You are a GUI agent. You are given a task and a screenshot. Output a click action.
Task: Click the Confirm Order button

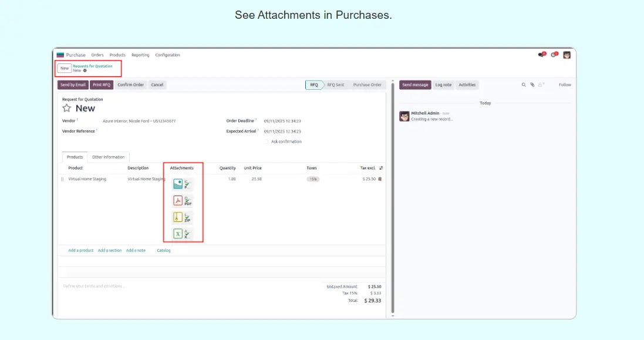coord(130,85)
